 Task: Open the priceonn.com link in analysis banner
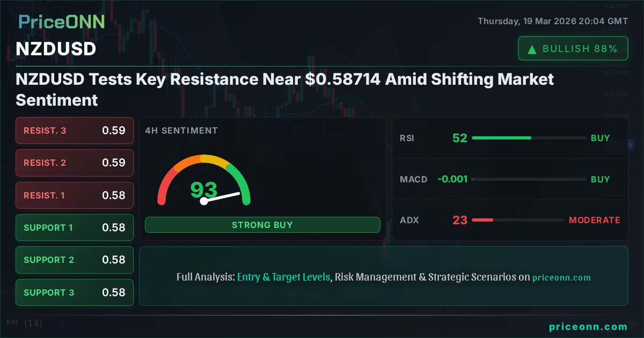click(561, 277)
